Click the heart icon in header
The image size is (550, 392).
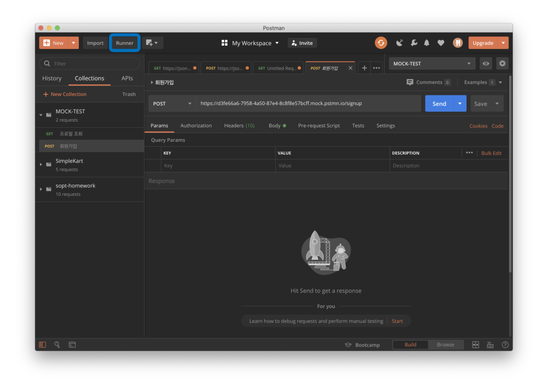441,43
